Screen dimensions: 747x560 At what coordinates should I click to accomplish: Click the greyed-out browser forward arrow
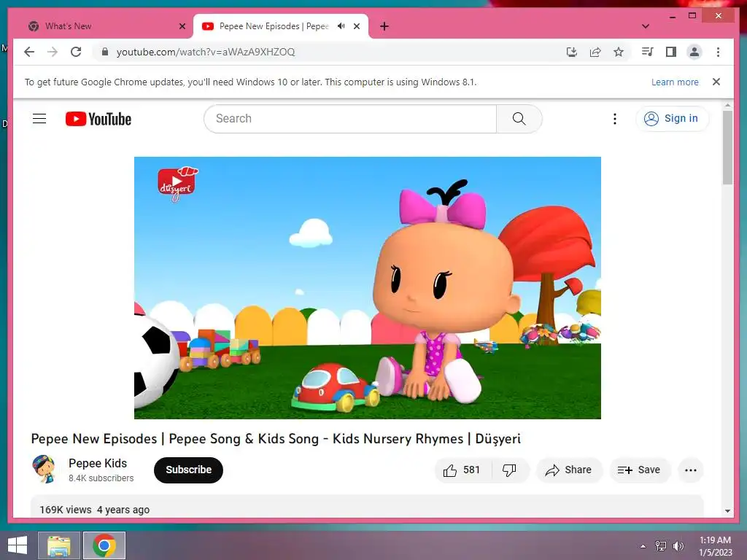pyautogui.click(x=53, y=52)
